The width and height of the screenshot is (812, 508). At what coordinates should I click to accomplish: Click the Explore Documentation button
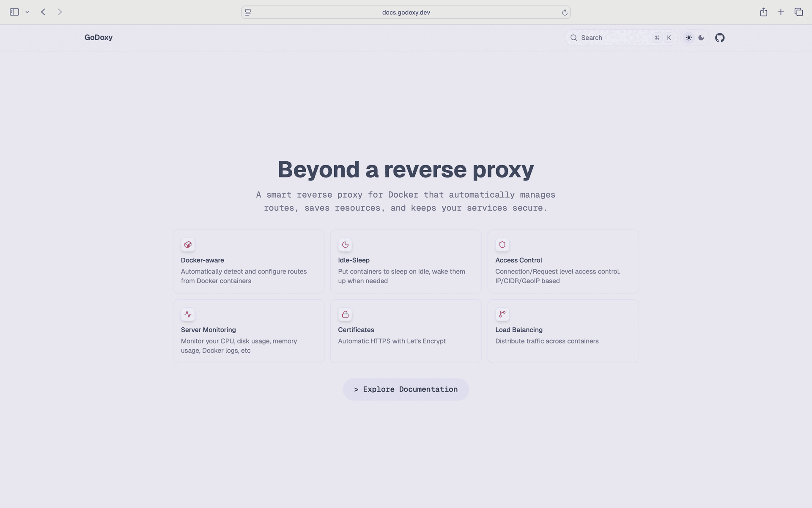(406, 389)
